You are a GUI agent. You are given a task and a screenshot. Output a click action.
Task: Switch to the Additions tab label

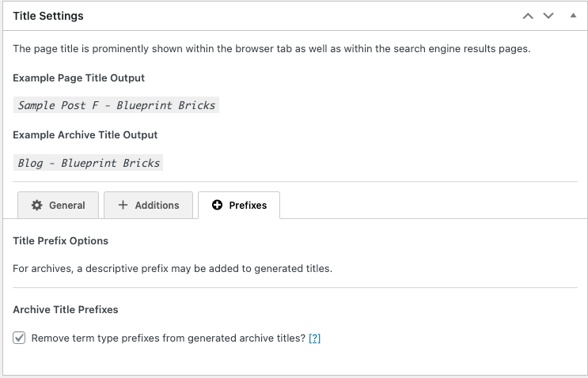tap(157, 206)
